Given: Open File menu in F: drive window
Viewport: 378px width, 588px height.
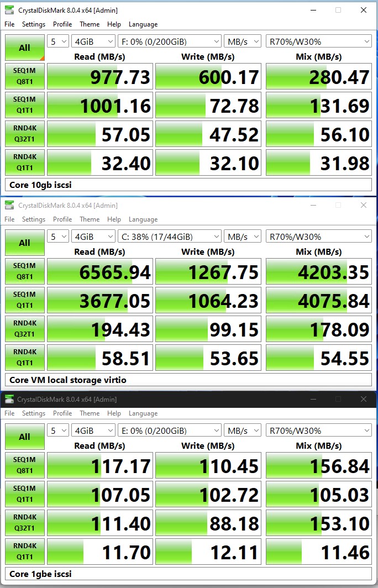Looking at the screenshot, I should coord(9,24).
